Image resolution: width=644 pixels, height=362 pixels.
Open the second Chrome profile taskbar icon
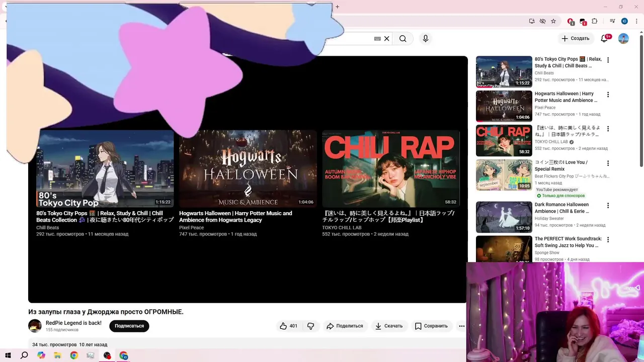[x=124, y=355]
